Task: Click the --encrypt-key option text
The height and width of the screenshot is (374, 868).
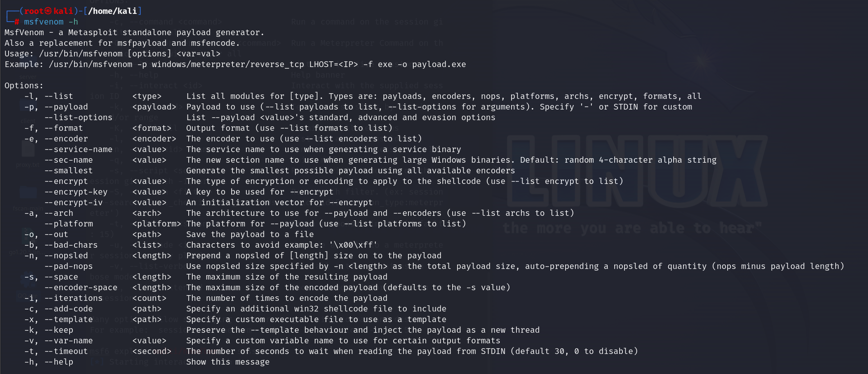Action: click(76, 192)
